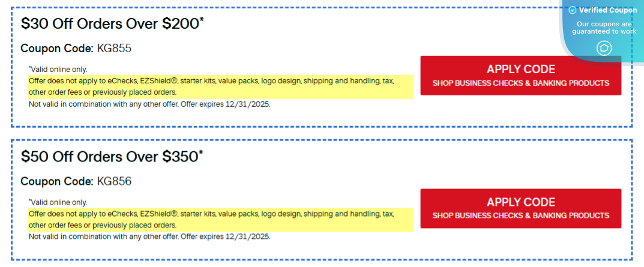
Task: Click the expiry line in $50 coupon
Action: click(x=149, y=236)
